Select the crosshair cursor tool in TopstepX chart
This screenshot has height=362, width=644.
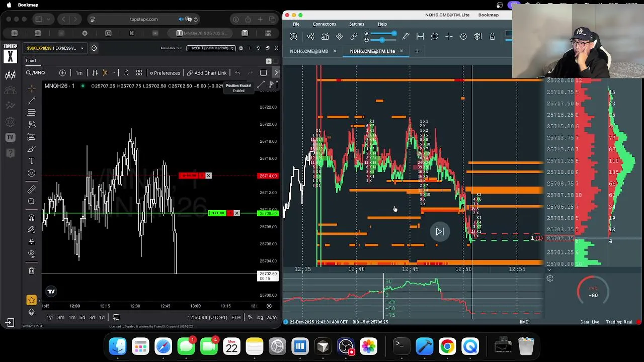(31, 88)
